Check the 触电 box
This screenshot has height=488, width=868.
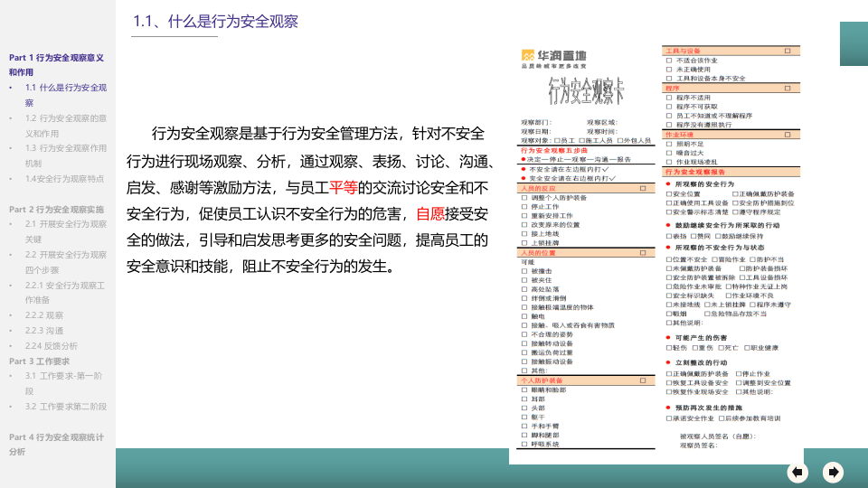524,316
